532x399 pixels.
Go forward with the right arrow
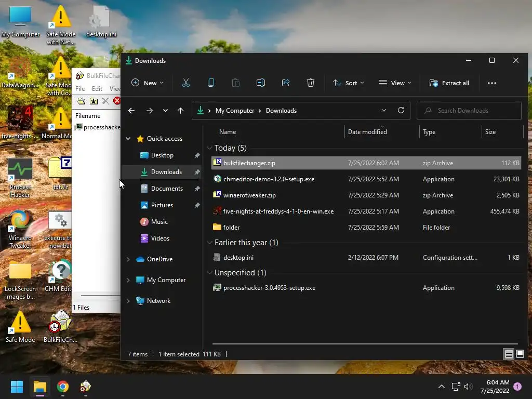click(149, 111)
